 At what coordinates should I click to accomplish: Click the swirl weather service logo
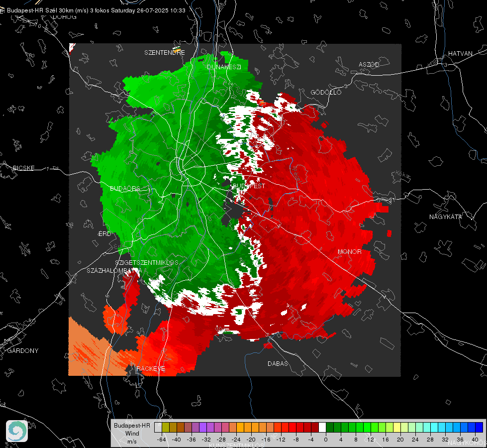click(x=17, y=431)
